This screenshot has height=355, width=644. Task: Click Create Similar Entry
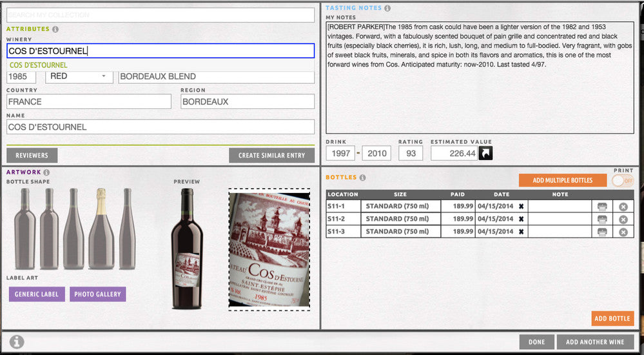(x=271, y=156)
